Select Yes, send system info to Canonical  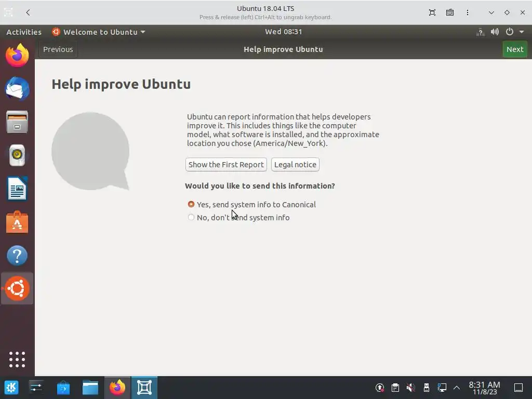point(251,205)
